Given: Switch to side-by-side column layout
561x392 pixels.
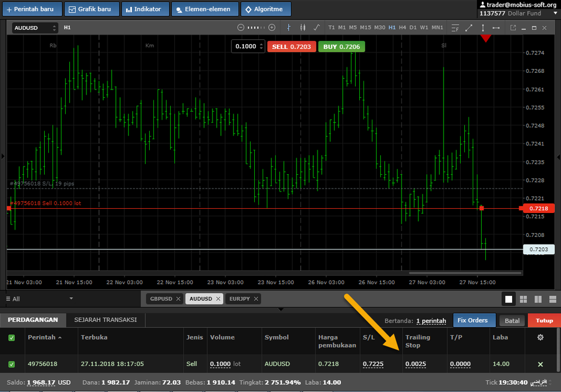Looking at the screenshot, I should (538, 300).
